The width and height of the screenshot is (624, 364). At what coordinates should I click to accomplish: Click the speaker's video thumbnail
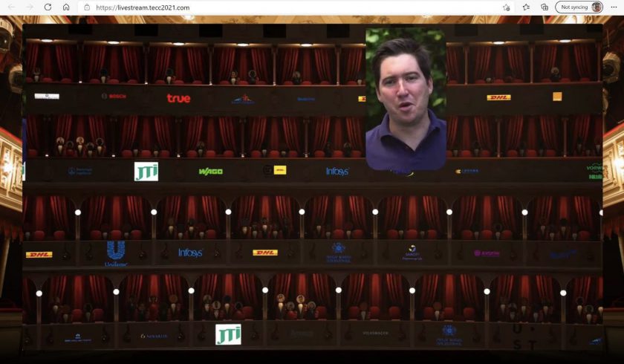tap(406, 99)
